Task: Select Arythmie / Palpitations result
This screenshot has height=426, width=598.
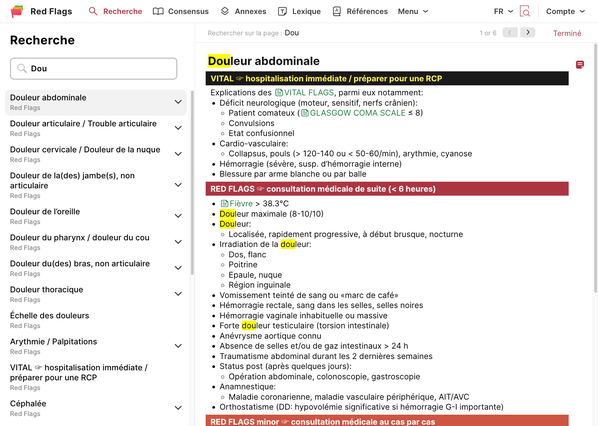Action: [95, 346]
